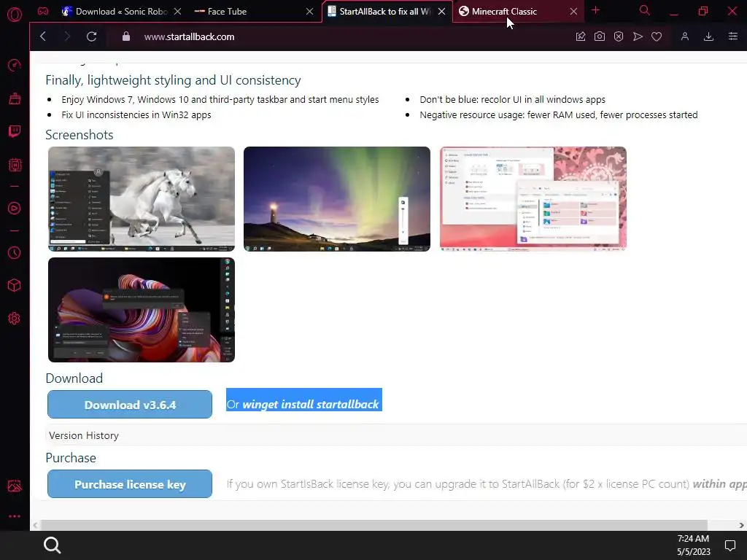Open sidebar setup three-dots icon
This screenshot has height=560, width=747.
click(x=15, y=516)
